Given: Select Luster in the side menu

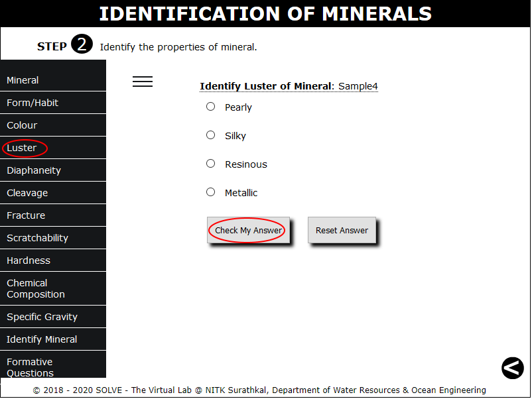Looking at the screenshot, I should (53, 148).
